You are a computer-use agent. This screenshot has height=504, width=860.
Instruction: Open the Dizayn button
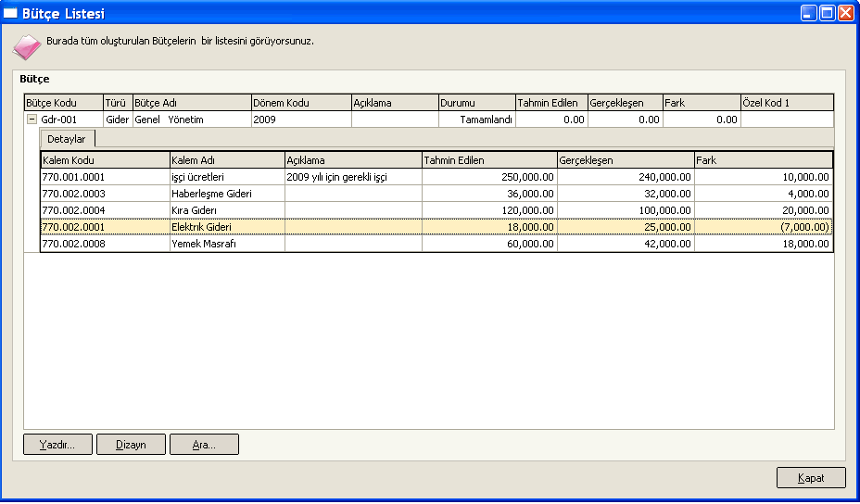131,444
